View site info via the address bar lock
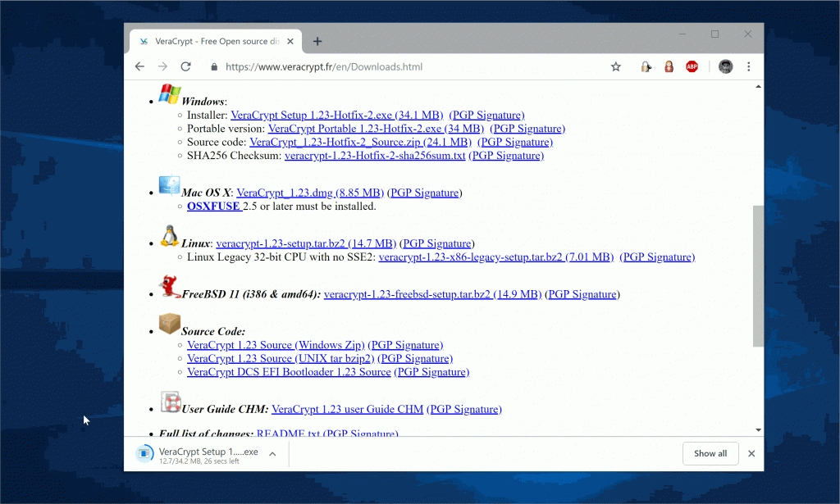The width and height of the screenshot is (840, 504). pyautogui.click(x=214, y=67)
